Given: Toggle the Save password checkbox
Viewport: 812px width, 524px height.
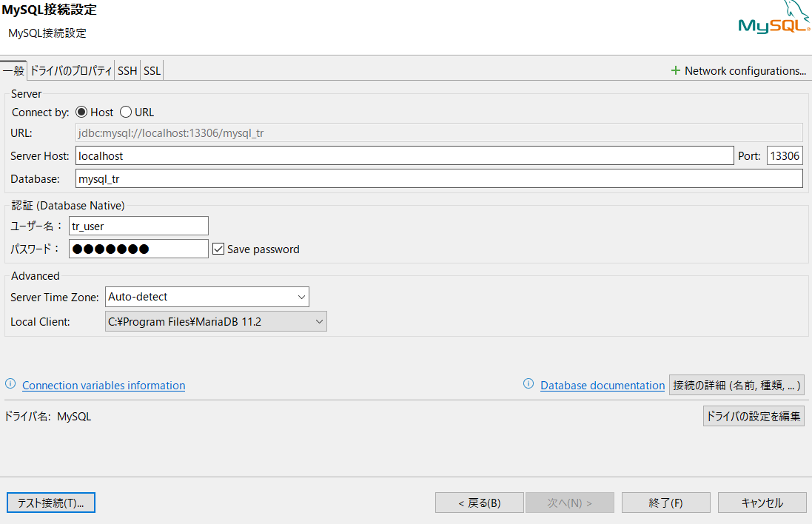Looking at the screenshot, I should pyautogui.click(x=218, y=249).
